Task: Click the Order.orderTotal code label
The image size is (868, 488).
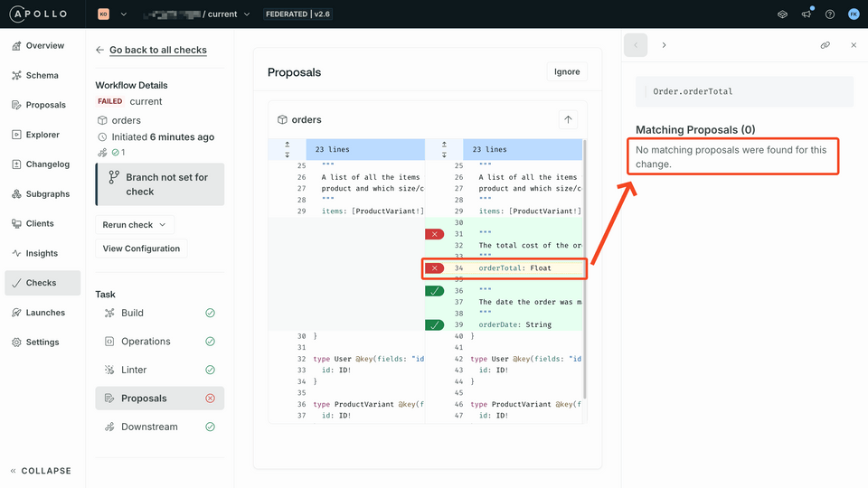Action: (693, 91)
